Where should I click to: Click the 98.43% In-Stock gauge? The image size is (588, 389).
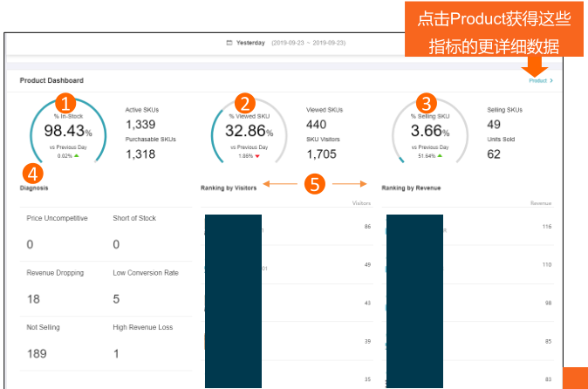(68, 131)
